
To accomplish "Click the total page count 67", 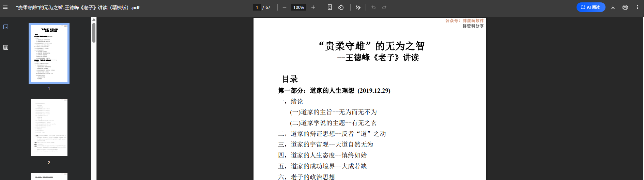I will (268, 7).
